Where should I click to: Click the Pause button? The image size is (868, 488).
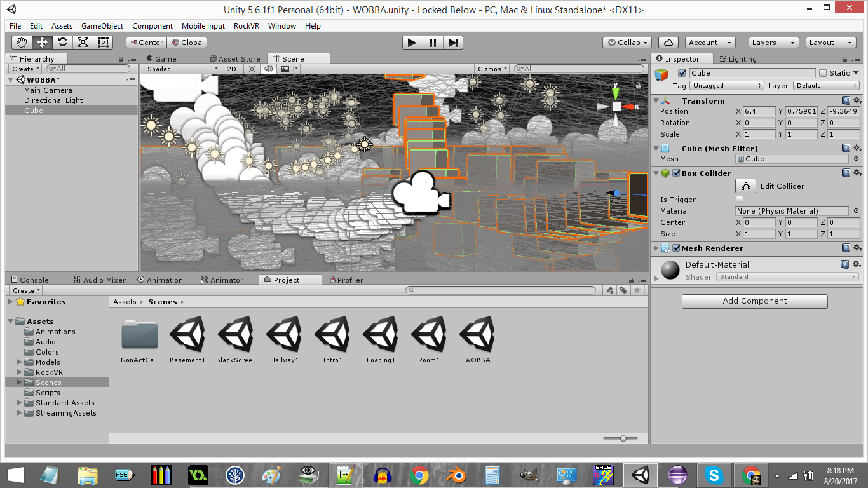433,43
